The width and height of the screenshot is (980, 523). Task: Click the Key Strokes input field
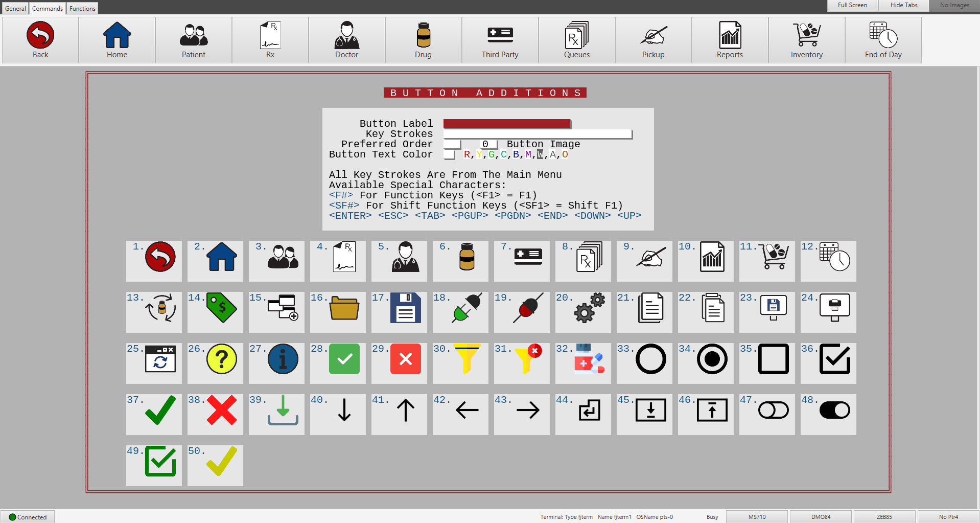(538, 134)
